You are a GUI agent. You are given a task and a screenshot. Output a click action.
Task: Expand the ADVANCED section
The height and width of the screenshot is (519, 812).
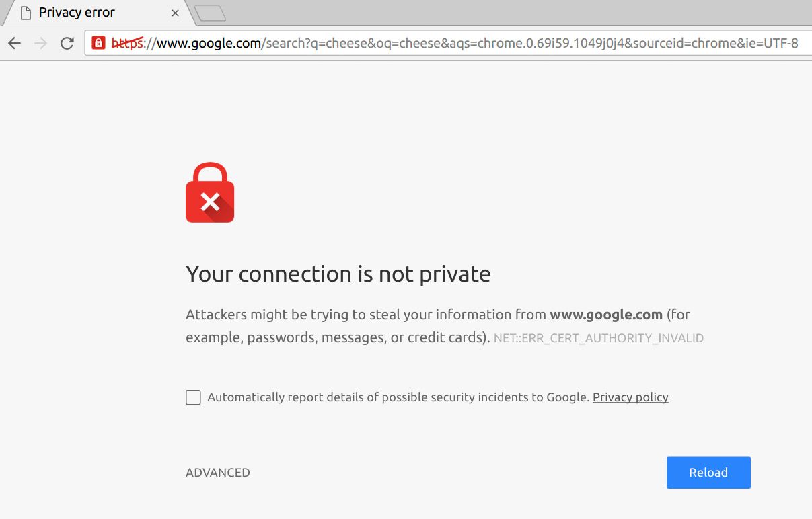[218, 473]
